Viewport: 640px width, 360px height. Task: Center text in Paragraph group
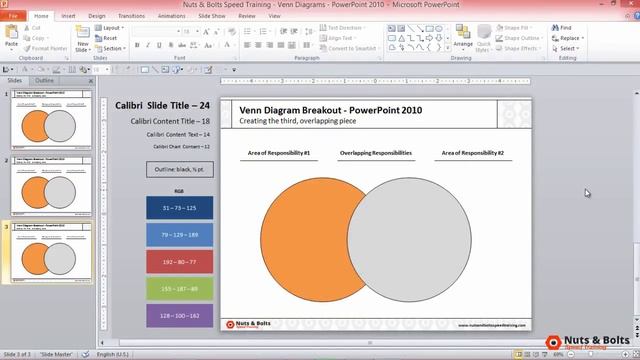pyautogui.click(x=258, y=45)
